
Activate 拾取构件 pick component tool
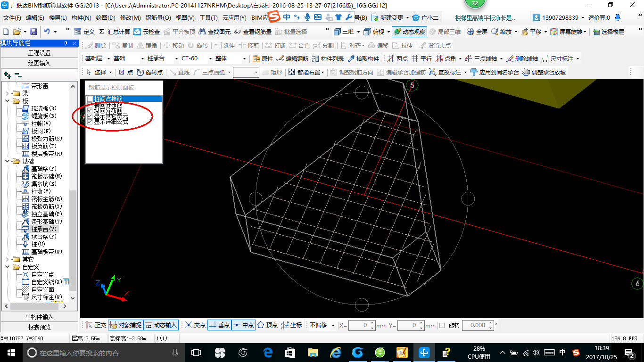click(363, 58)
